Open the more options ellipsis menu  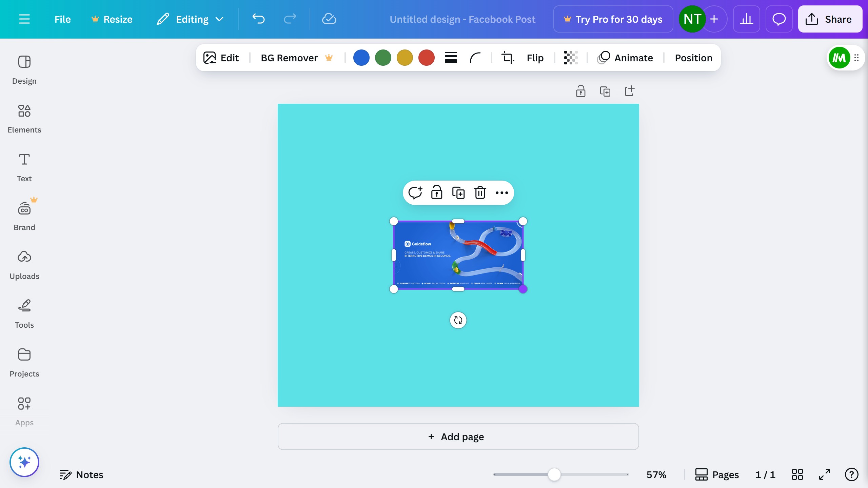pos(501,192)
